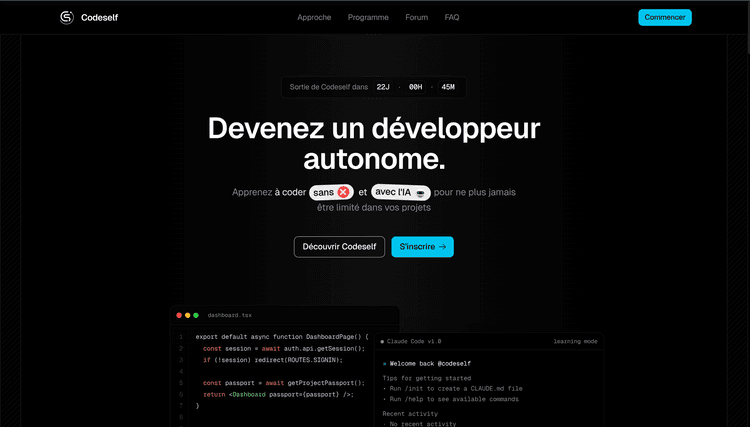Click 'export default async function' code line
The height and width of the screenshot is (427, 750).
282,337
